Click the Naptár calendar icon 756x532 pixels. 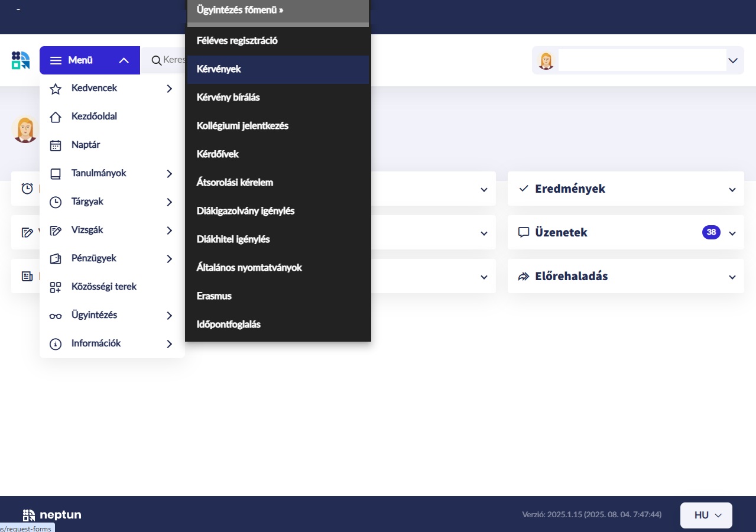(56, 145)
